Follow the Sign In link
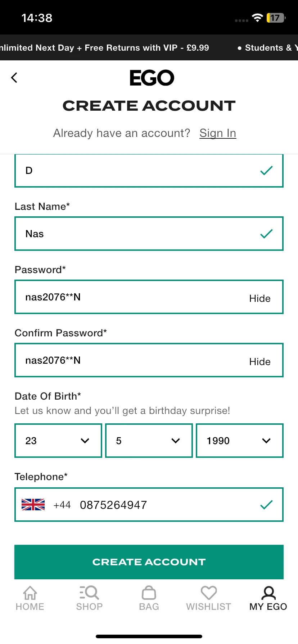298x644 pixels. pos(218,133)
